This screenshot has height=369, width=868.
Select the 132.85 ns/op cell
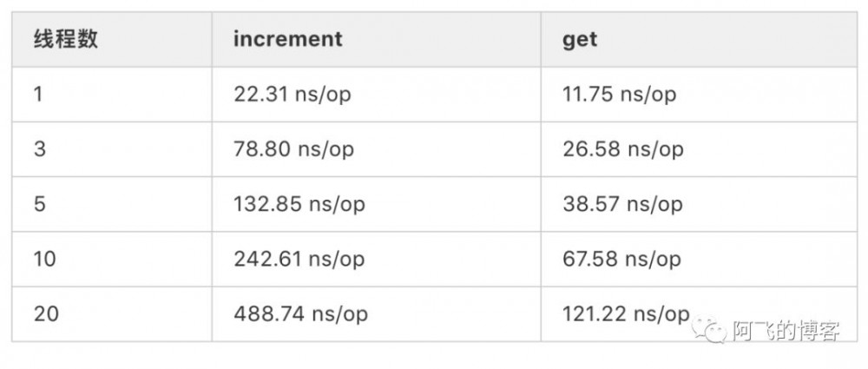tap(299, 204)
